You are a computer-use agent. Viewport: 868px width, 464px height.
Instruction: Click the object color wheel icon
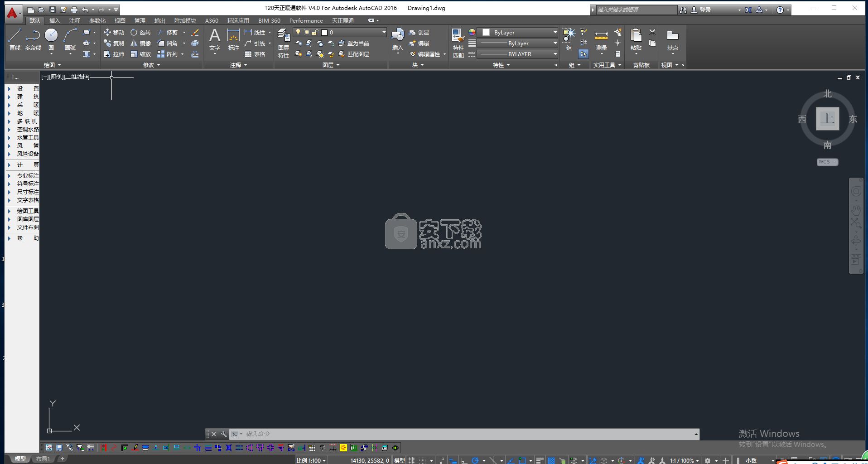[472, 32]
